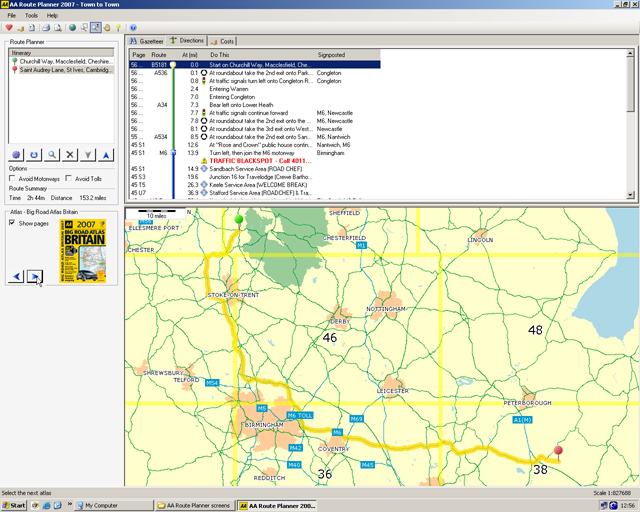Uncheck the Show pages checkbox
The height and width of the screenshot is (512, 640).
point(12,223)
